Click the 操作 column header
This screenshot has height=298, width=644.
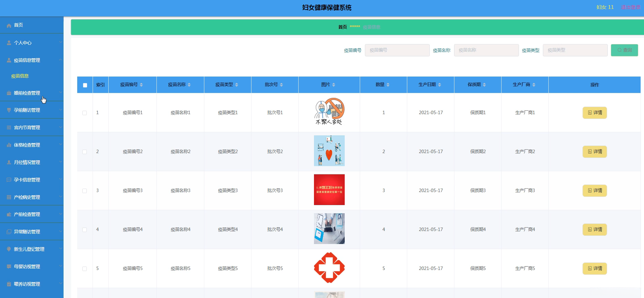pos(594,85)
